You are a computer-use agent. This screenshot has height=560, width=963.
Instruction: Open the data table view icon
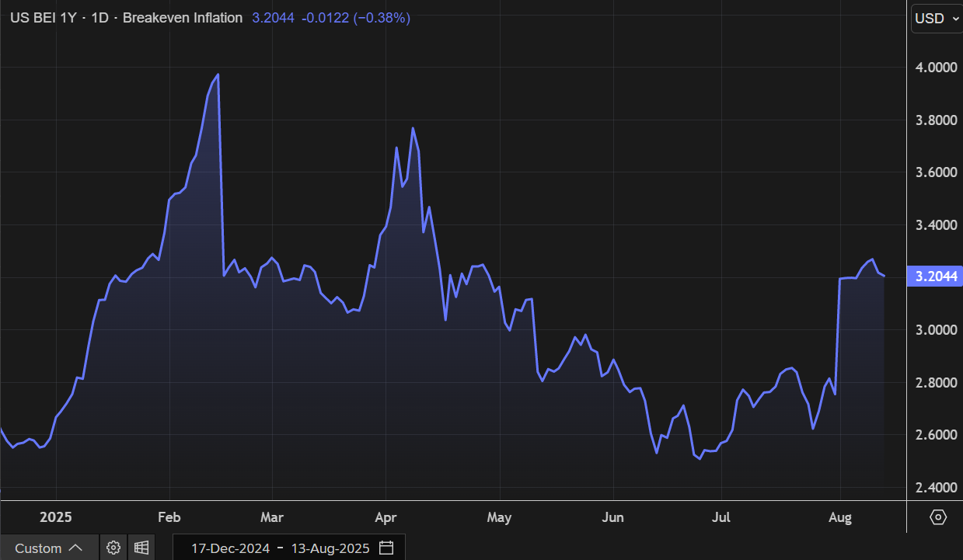click(x=141, y=548)
